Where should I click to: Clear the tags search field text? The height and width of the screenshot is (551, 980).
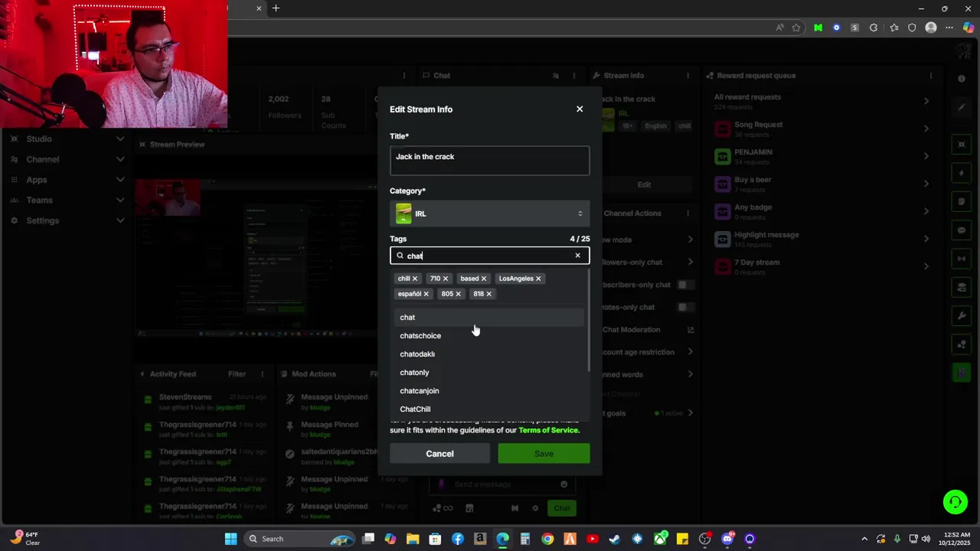[577, 256]
